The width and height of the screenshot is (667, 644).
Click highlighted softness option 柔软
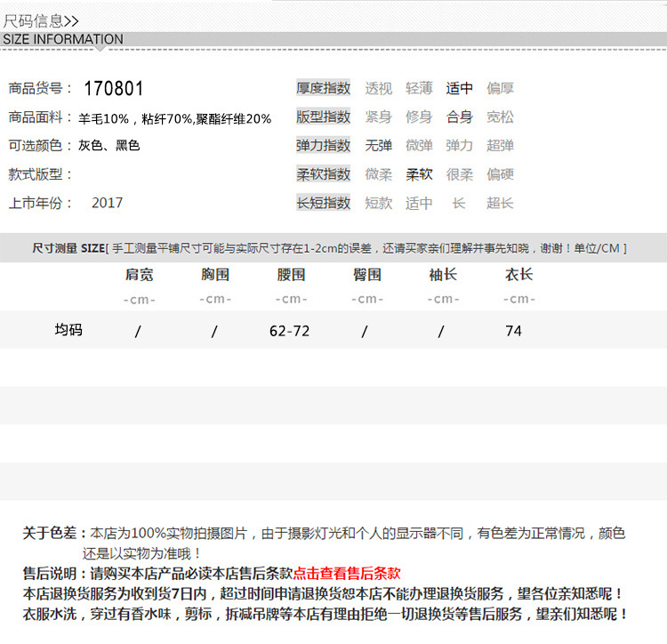coord(419,174)
